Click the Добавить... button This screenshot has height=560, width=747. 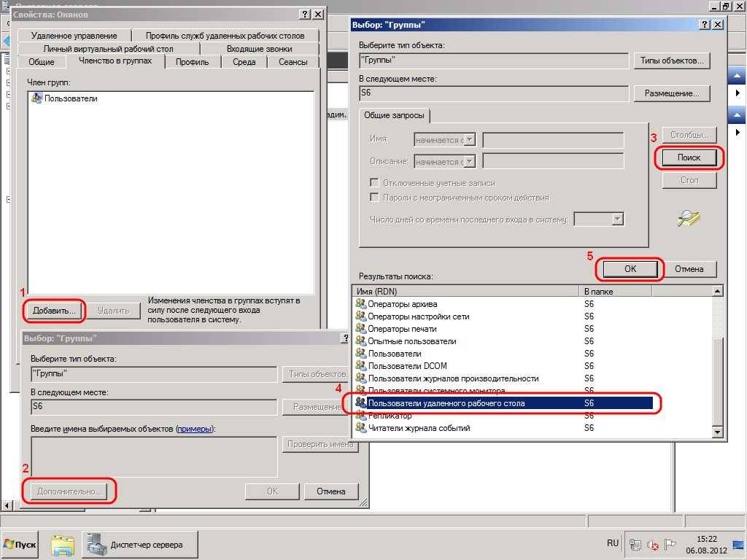click(54, 311)
